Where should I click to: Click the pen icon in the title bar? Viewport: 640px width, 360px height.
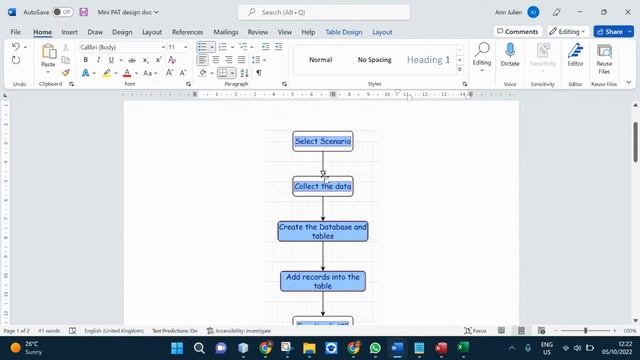click(x=556, y=12)
